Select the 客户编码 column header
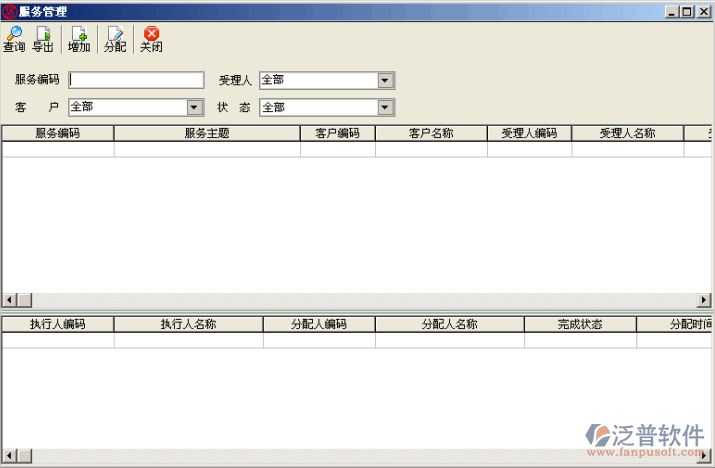The width and height of the screenshot is (715, 468). click(x=337, y=133)
